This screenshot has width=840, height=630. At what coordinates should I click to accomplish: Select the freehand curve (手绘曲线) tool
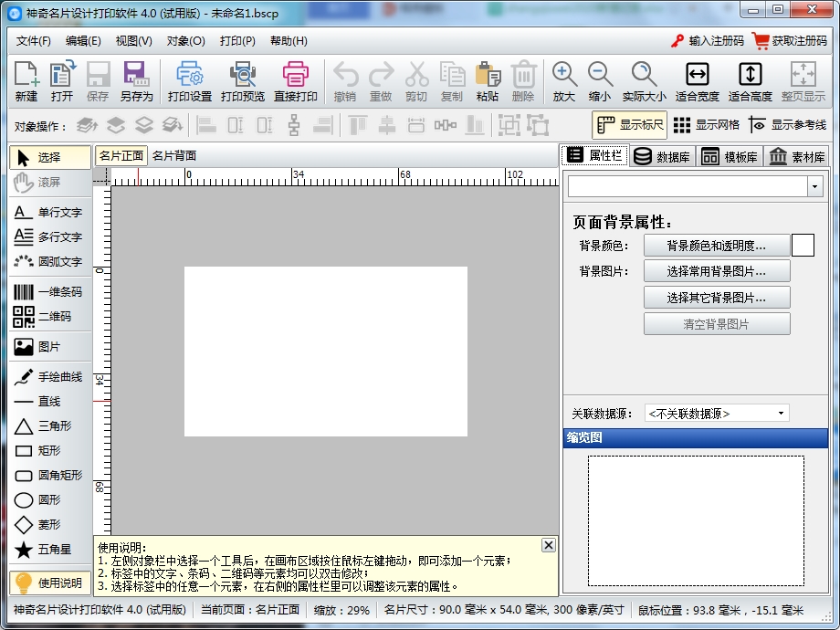point(49,377)
